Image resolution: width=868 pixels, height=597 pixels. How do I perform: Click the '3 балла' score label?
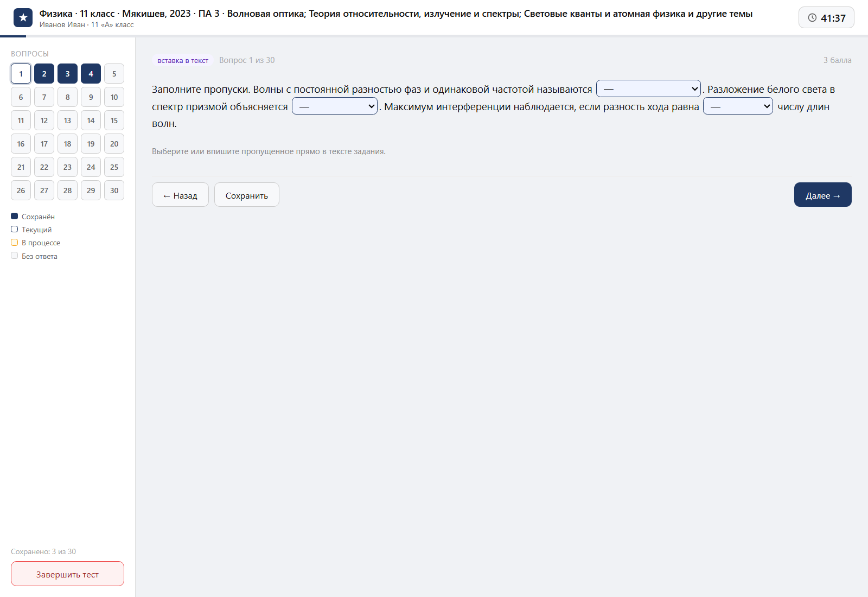click(x=837, y=60)
